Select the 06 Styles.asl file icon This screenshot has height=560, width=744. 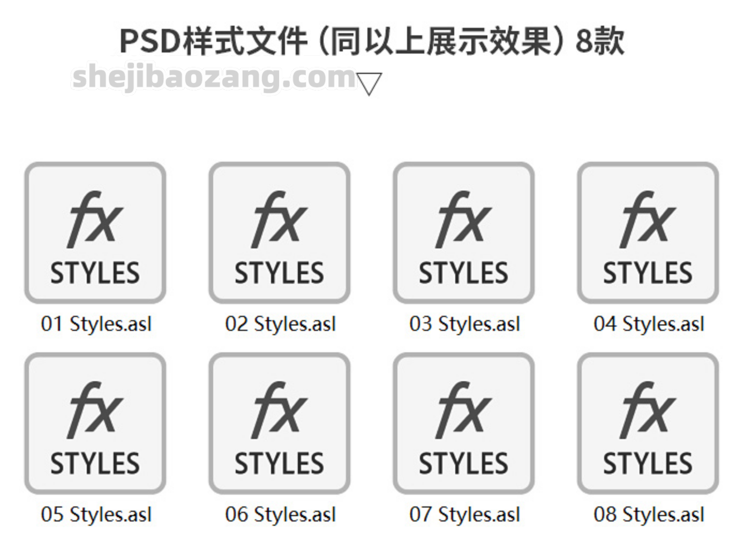click(280, 423)
